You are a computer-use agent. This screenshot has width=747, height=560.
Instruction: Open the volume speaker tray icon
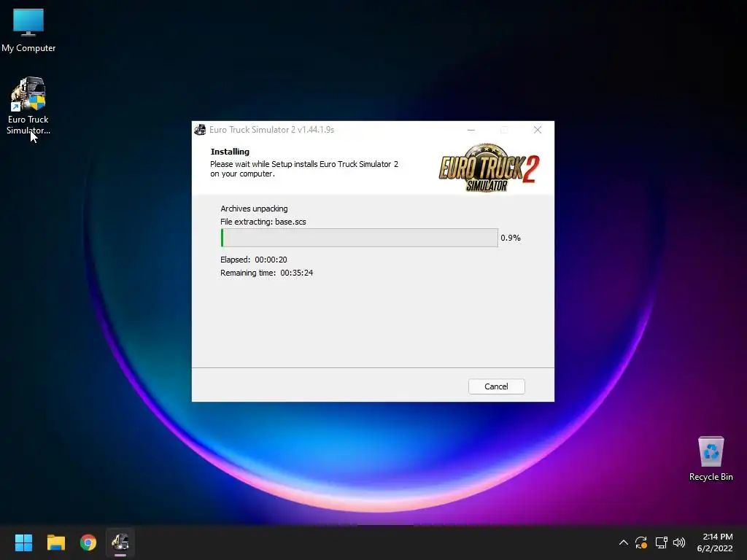pyautogui.click(x=679, y=542)
